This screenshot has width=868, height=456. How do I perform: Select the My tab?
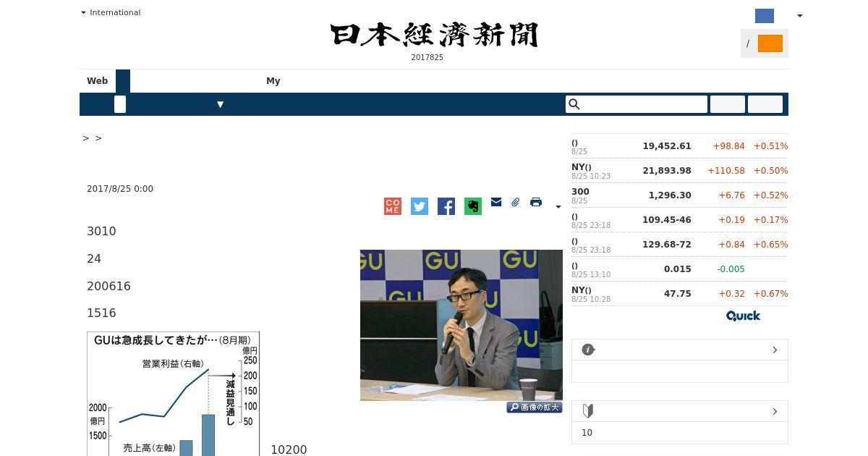[x=273, y=81]
